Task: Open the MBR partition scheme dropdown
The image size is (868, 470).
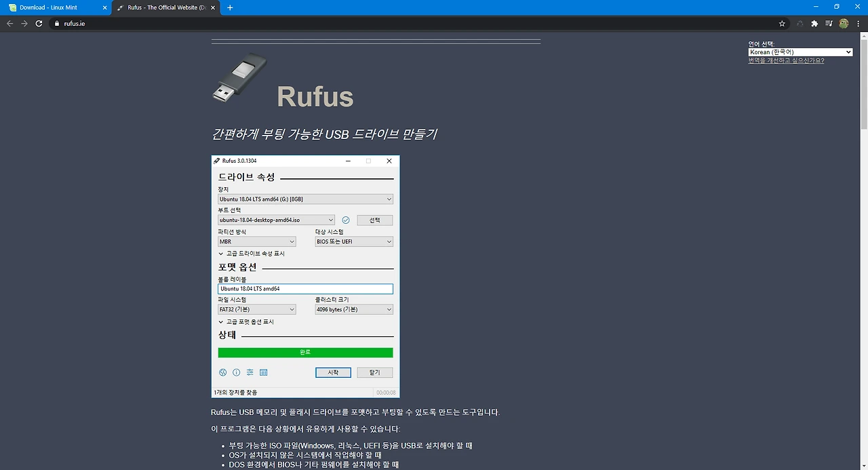Action: click(x=257, y=241)
